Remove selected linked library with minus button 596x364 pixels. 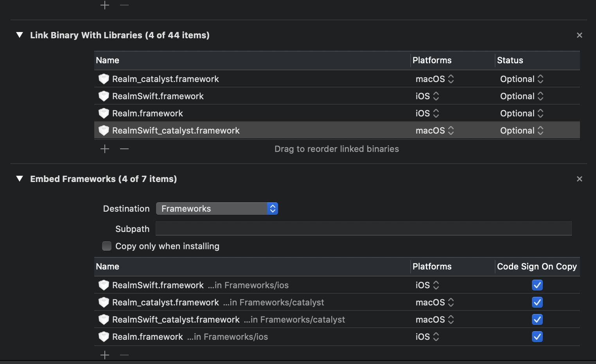click(124, 149)
